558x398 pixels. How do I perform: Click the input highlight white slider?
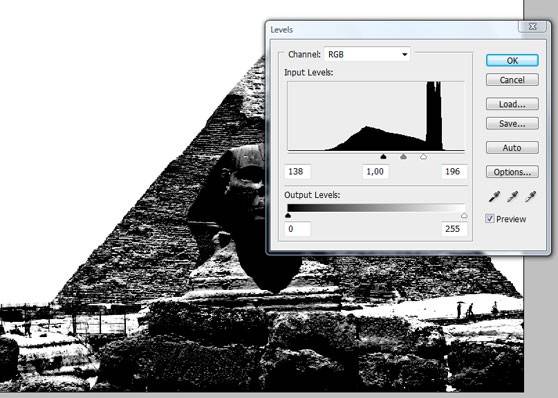tap(423, 156)
